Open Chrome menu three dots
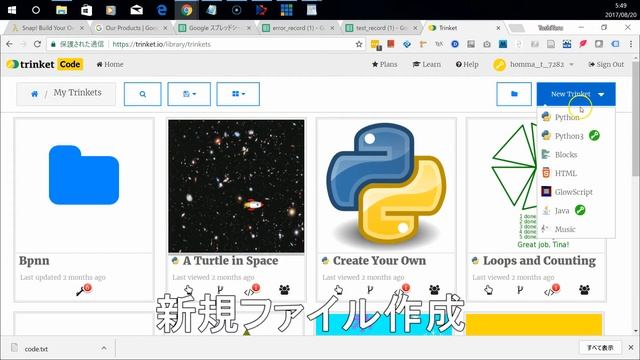Viewport: 640px width, 360px height. [631, 44]
